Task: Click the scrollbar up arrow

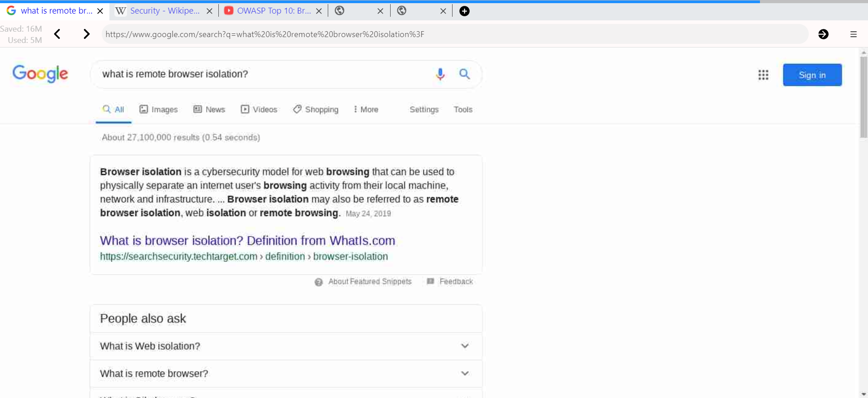Action: click(x=863, y=52)
